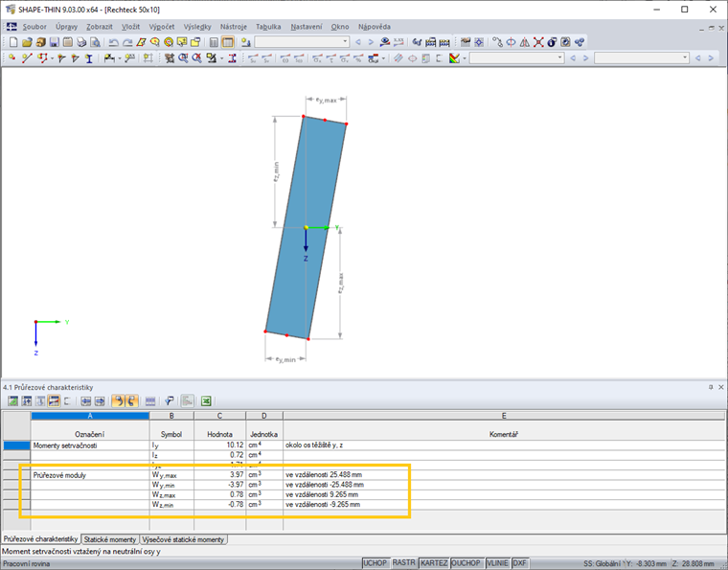Click the x.xx values display icon
The image size is (728, 570).
pos(398,42)
